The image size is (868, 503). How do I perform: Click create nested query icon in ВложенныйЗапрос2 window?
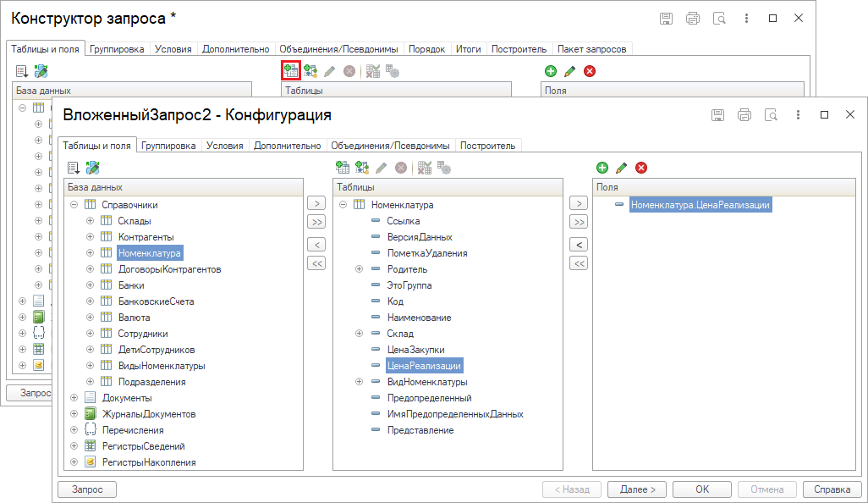click(342, 168)
